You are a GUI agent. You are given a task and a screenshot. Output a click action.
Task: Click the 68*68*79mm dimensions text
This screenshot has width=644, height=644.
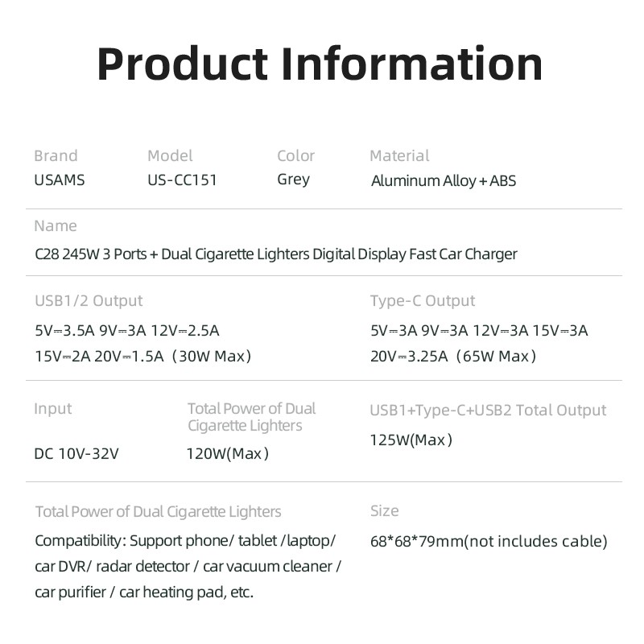point(489,542)
